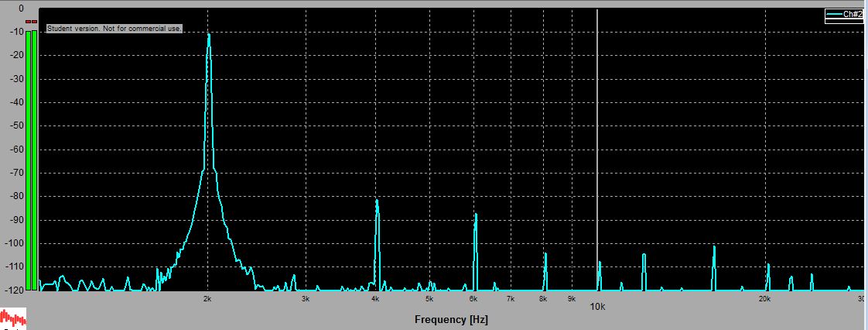Click the "-90" dB level axis label
The image size is (868, 330).
point(16,220)
